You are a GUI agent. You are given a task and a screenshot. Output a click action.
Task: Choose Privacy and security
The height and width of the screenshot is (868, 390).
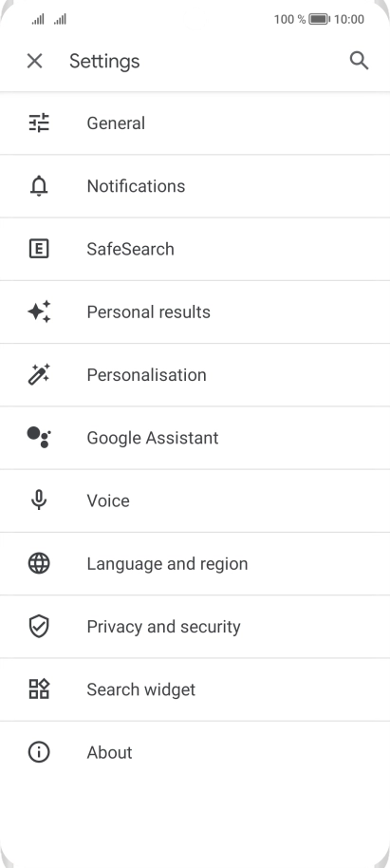point(195,627)
